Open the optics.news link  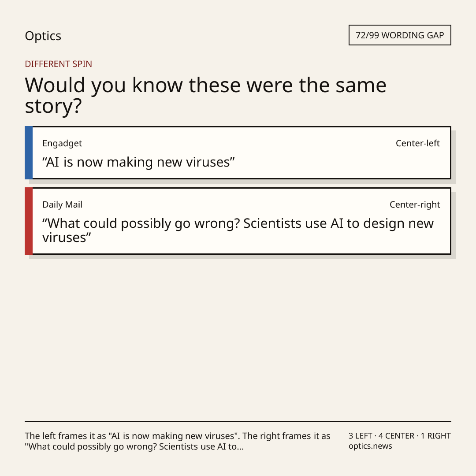point(370,446)
